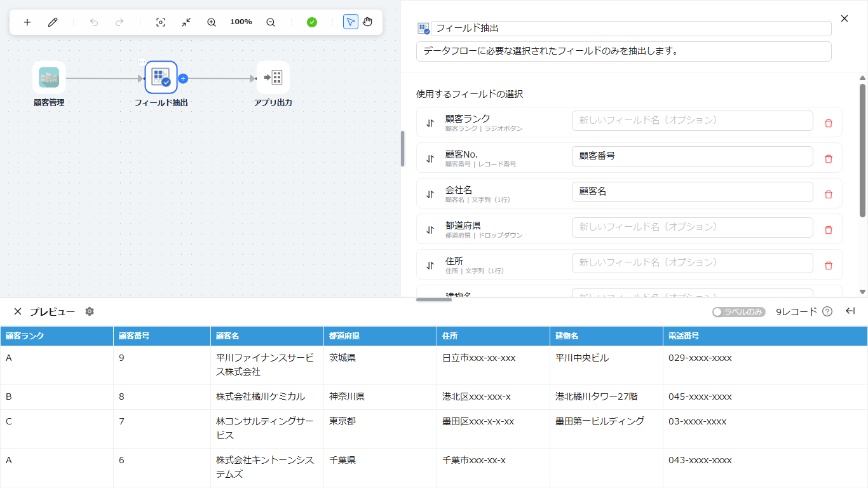Click the collapse arrows icon in toolbar

[x=186, y=22]
